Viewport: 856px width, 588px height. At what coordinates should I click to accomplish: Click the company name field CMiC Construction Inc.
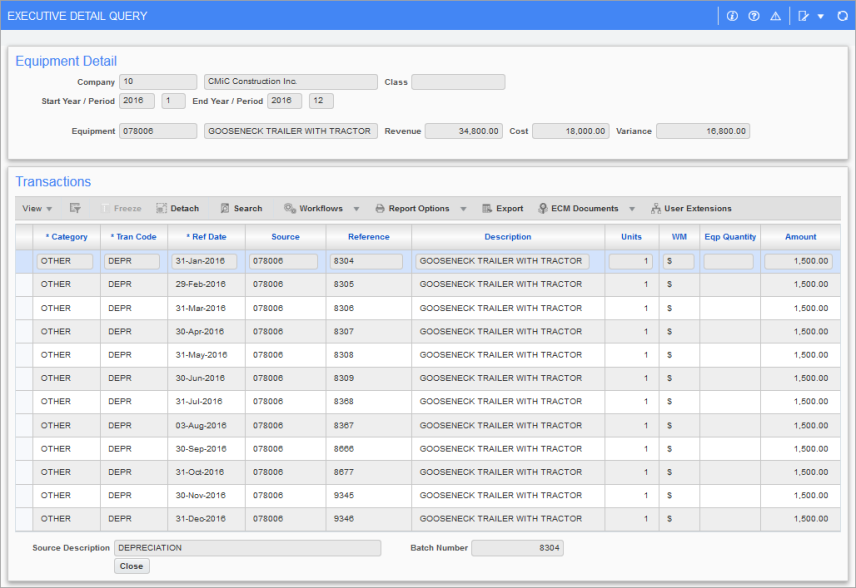tap(290, 82)
